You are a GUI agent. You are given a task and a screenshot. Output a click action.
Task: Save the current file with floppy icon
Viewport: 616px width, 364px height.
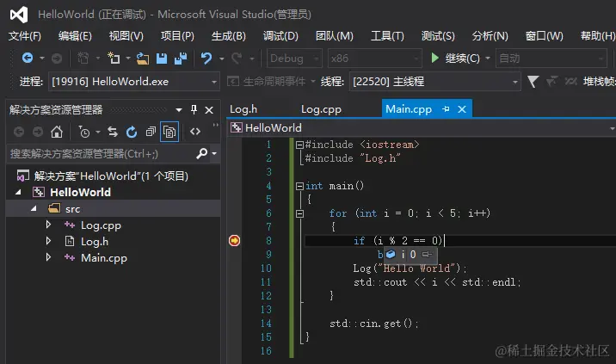(x=162, y=59)
